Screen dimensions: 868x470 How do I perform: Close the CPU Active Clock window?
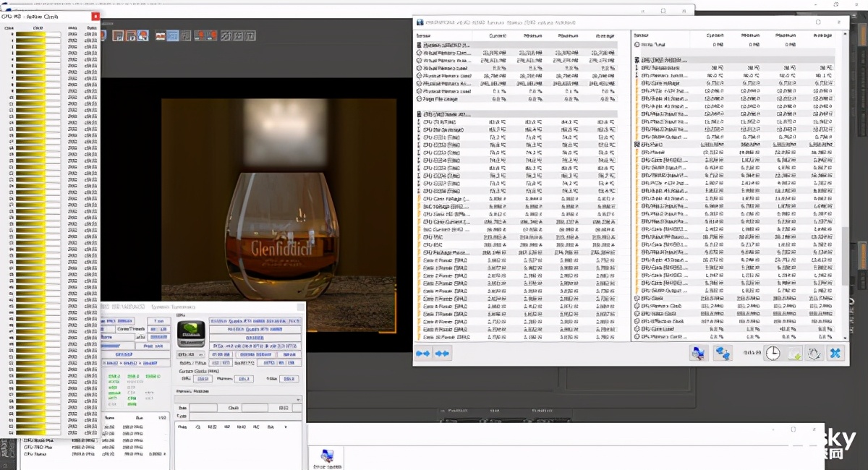pos(95,16)
